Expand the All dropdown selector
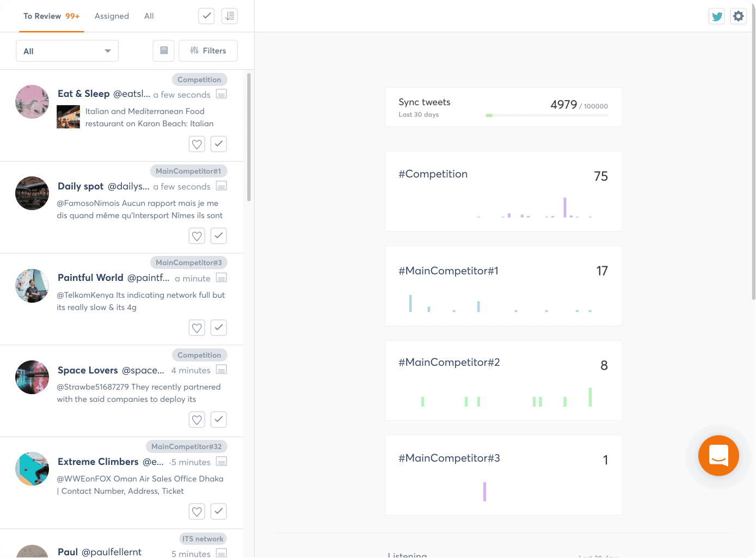This screenshot has width=756, height=558. tap(67, 51)
